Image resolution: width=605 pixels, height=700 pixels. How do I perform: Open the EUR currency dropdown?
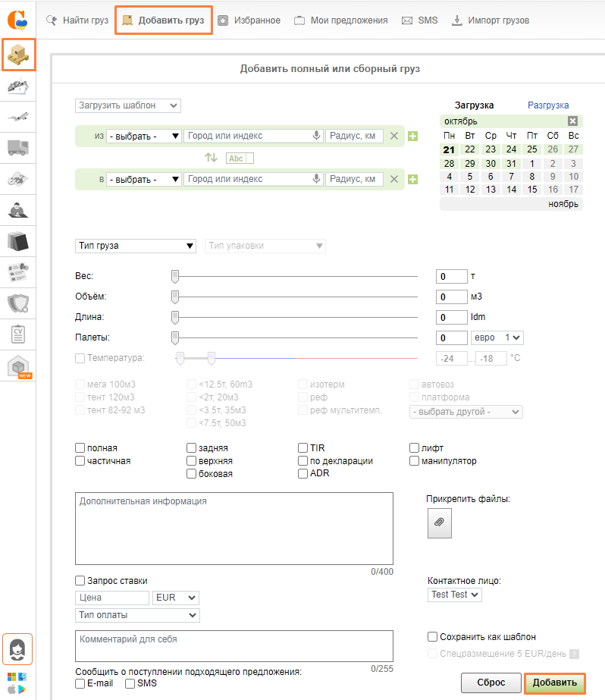[176, 598]
